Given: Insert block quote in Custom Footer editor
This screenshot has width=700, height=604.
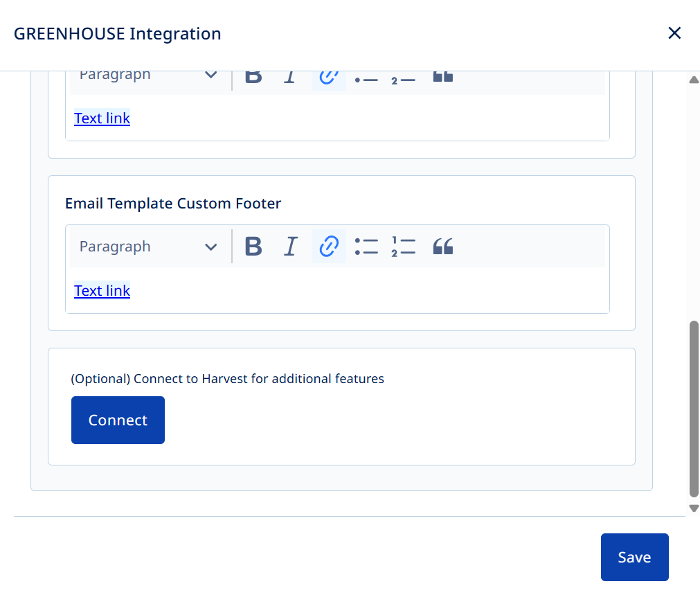Looking at the screenshot, I should tap(443, 247).
